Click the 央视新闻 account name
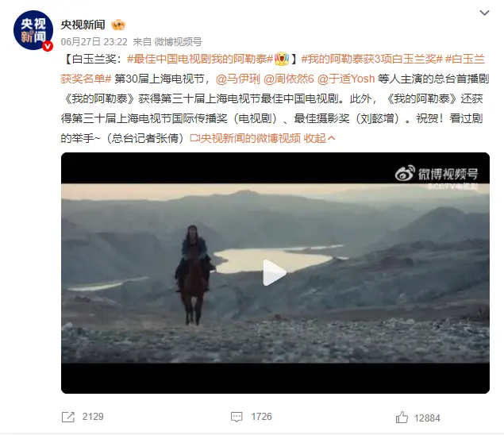 (x=83, y=25)
